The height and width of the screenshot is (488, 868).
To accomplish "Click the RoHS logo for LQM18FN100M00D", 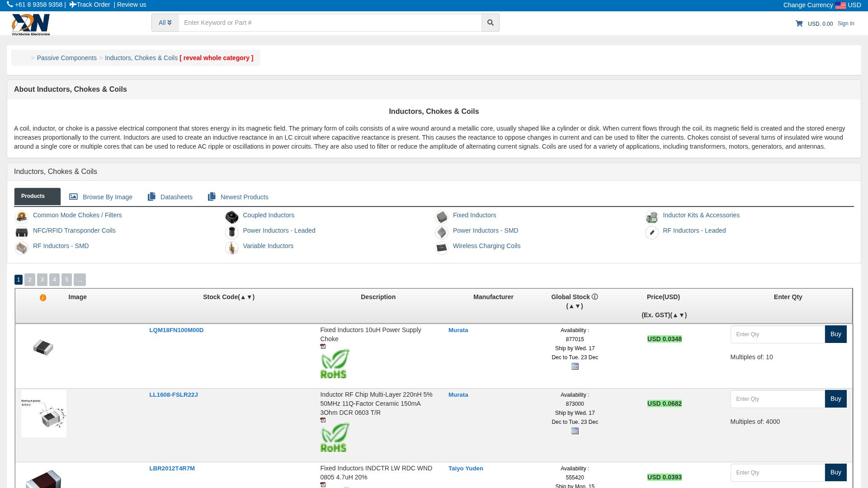I will point(335,364).
